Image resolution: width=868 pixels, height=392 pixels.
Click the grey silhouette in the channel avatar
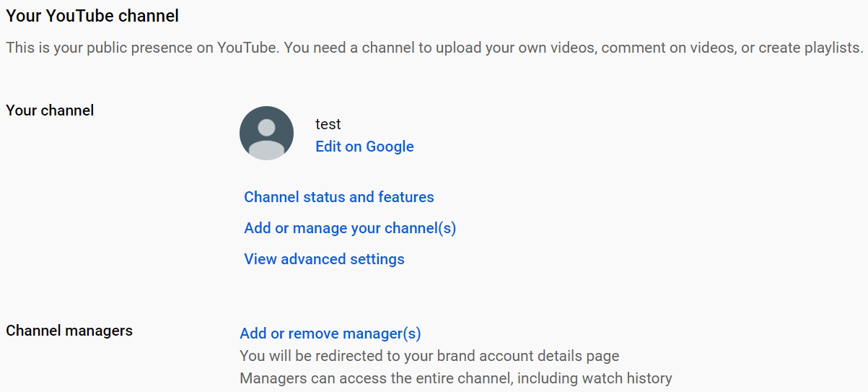(266, 139)
